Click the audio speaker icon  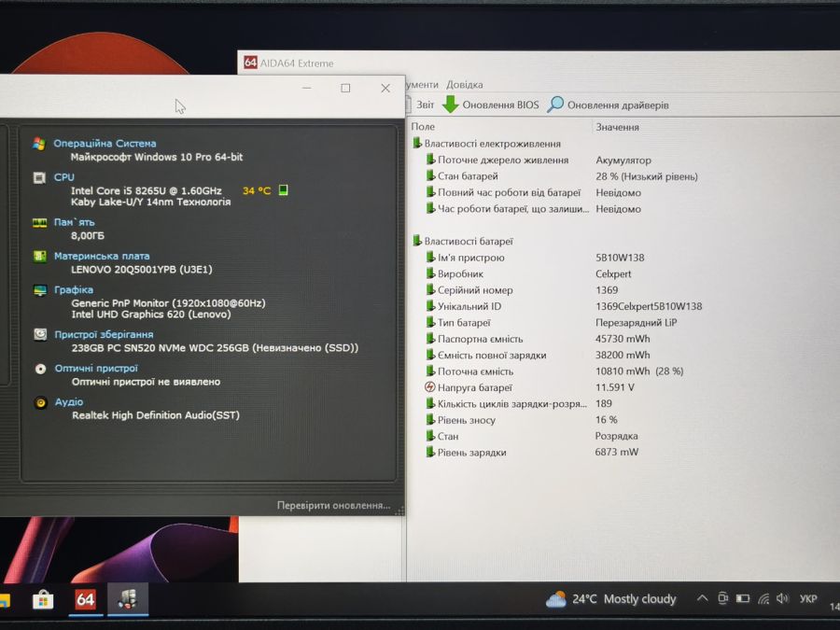41,402
